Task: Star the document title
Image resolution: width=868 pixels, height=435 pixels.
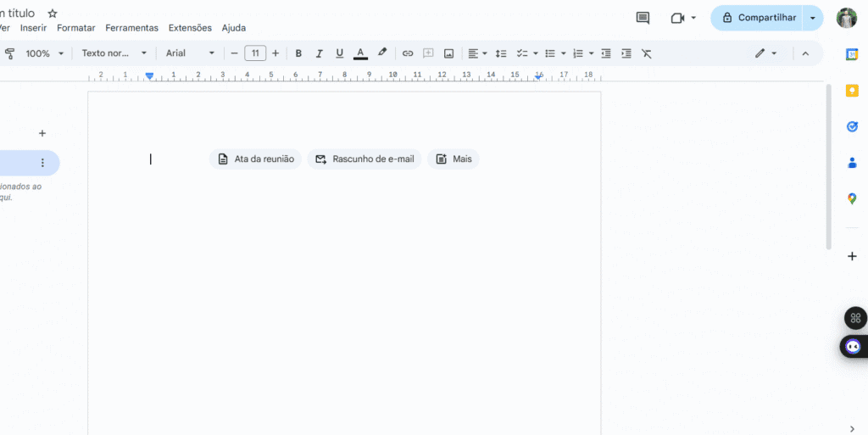Action: [x=53, y=14]
